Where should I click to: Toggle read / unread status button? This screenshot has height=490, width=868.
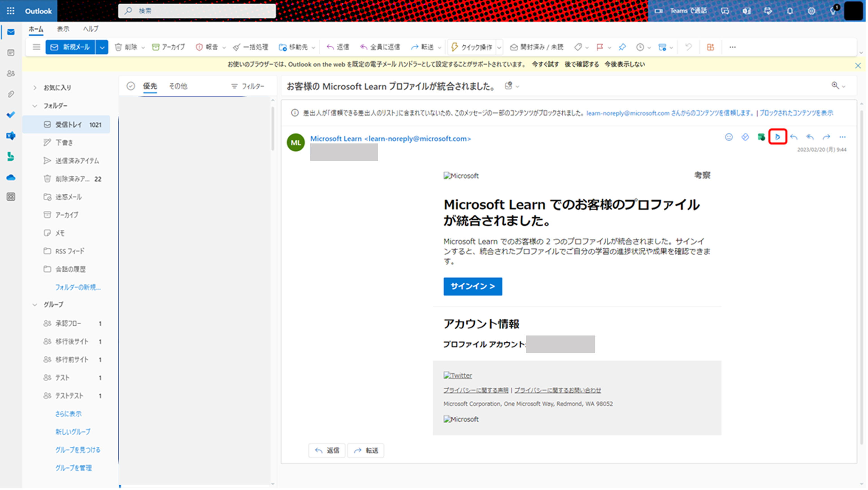(x=537, y=47)
